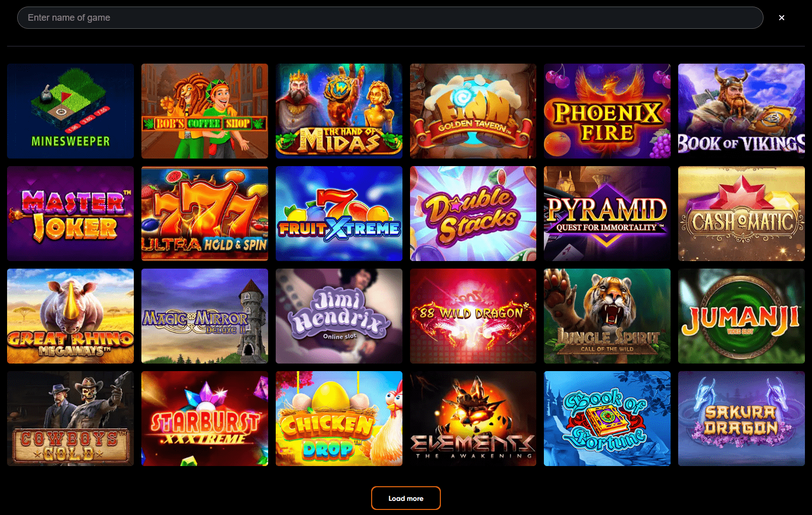Open Ultra Hold & Spin 777
This screenshot has height=515, width=812.
click(x=205, y=214)
